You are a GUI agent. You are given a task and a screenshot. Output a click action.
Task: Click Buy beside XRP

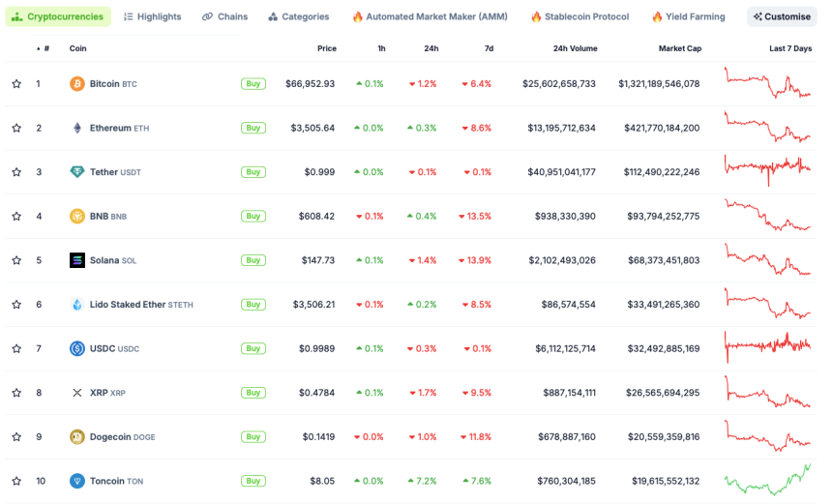[253, 393]
